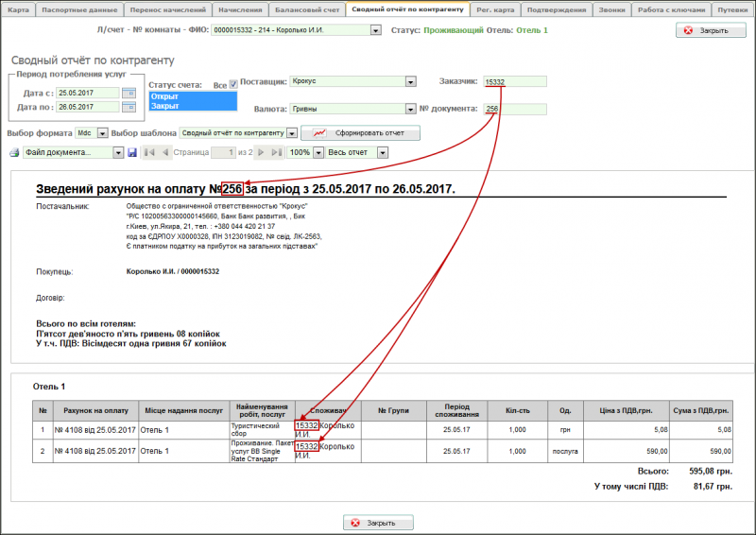Open calendar picker for 'Дата по'
756x535 pixels.
pos(129,108)
